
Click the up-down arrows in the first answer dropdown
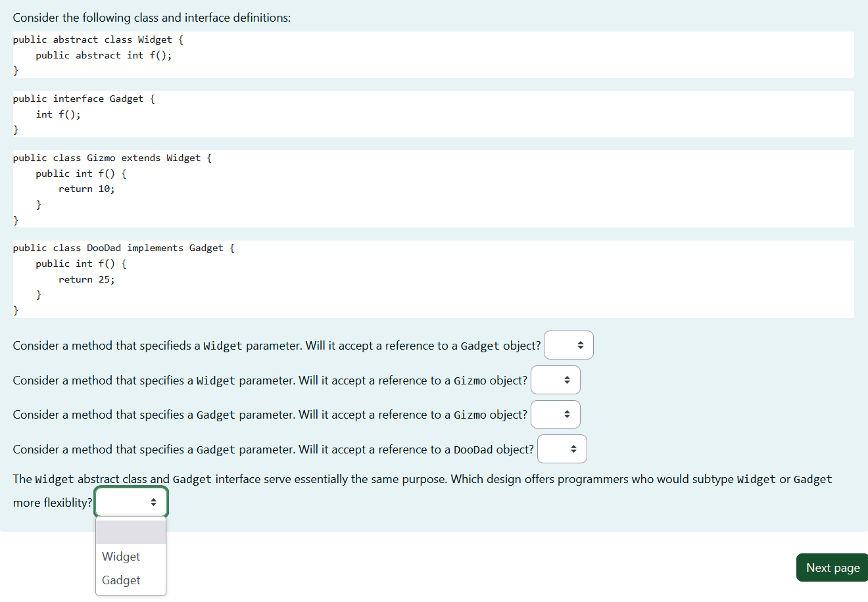coord(579,344)
